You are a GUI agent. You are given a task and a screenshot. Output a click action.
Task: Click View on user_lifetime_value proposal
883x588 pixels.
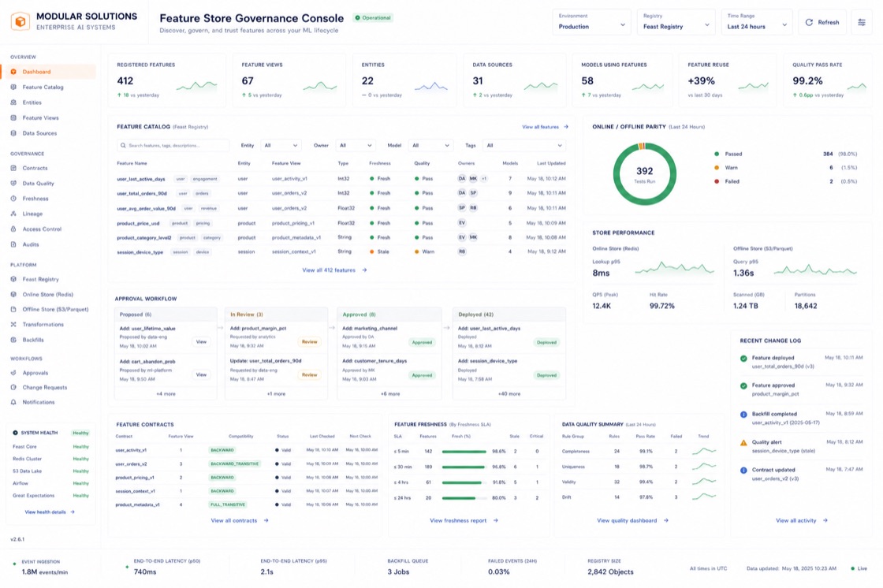201,342
